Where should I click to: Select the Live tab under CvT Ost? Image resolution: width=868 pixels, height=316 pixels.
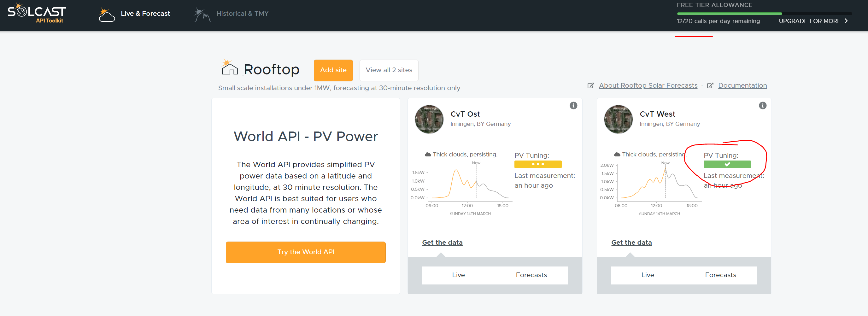click(x=458, y=275)
